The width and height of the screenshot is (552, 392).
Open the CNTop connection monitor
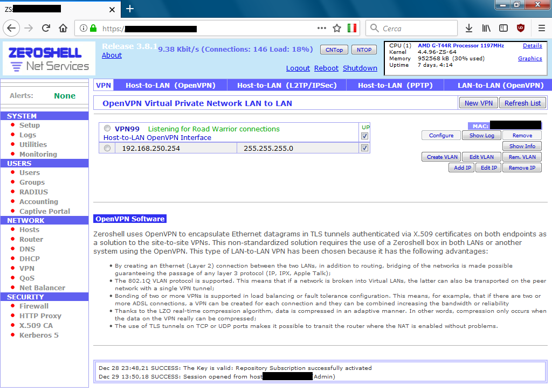click(334, 50)
